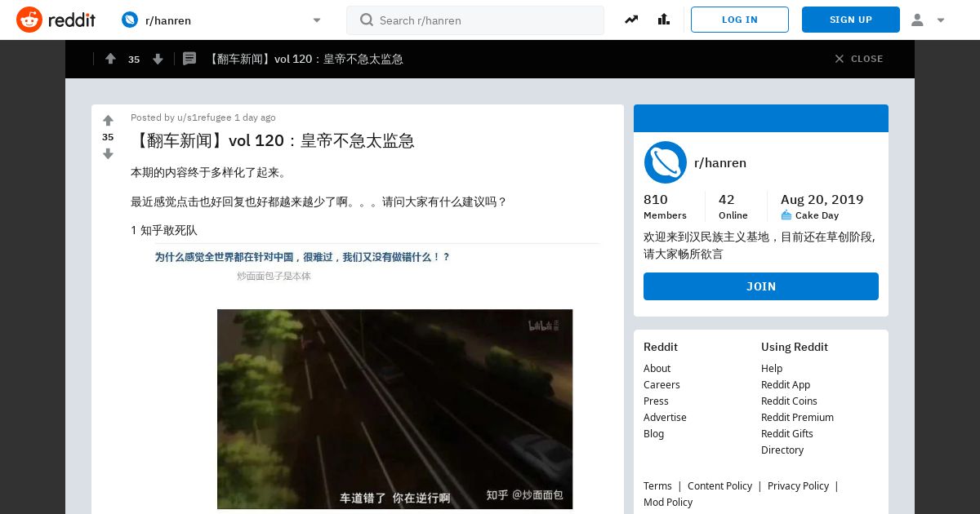Click the r/hanren icon in the header

[x=130, y=20]
